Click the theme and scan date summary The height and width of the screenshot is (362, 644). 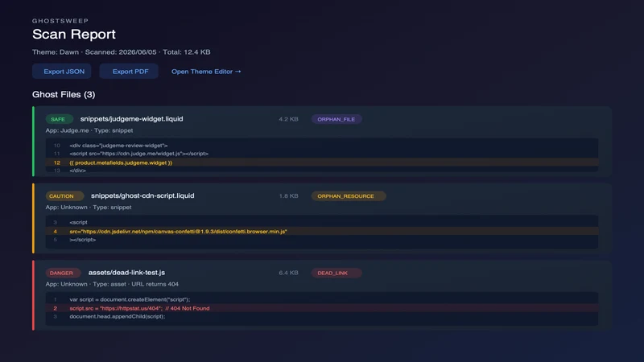[122, 52]
